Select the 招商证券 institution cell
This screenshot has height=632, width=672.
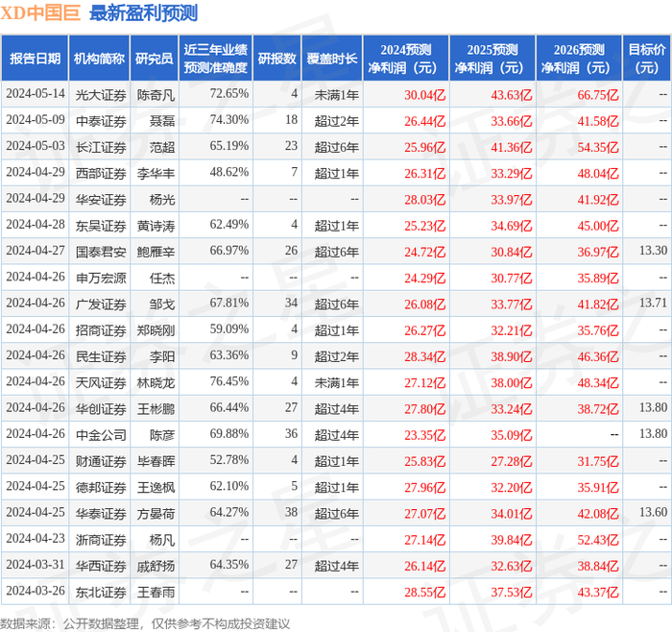pos(101,330)
